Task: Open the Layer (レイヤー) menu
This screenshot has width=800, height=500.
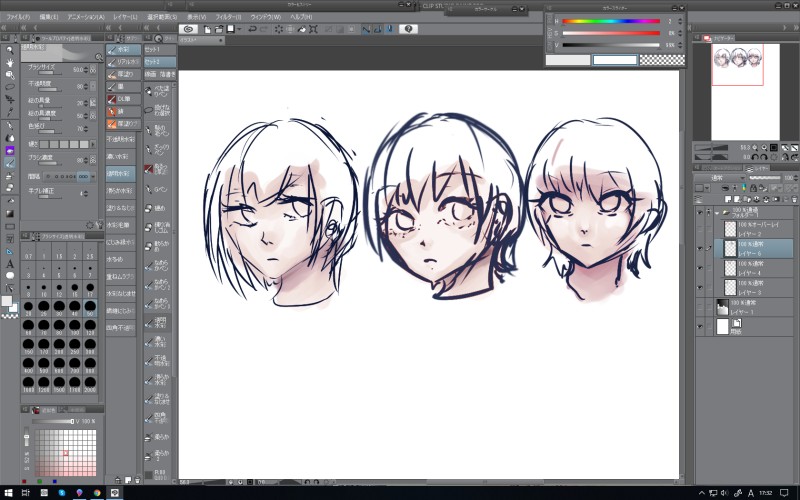Action: click(126, 17)
